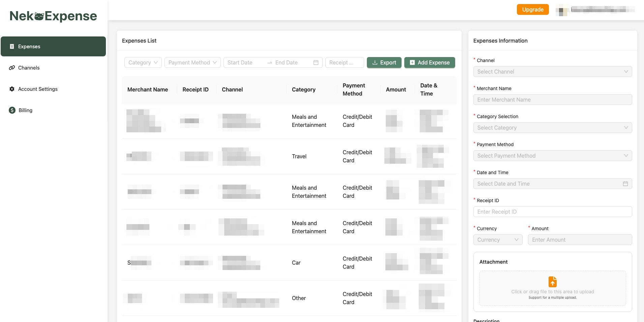The height and width of the screenshot is (322, 644).
Task: Click the Add Expense button
Action: pos(430,62)
